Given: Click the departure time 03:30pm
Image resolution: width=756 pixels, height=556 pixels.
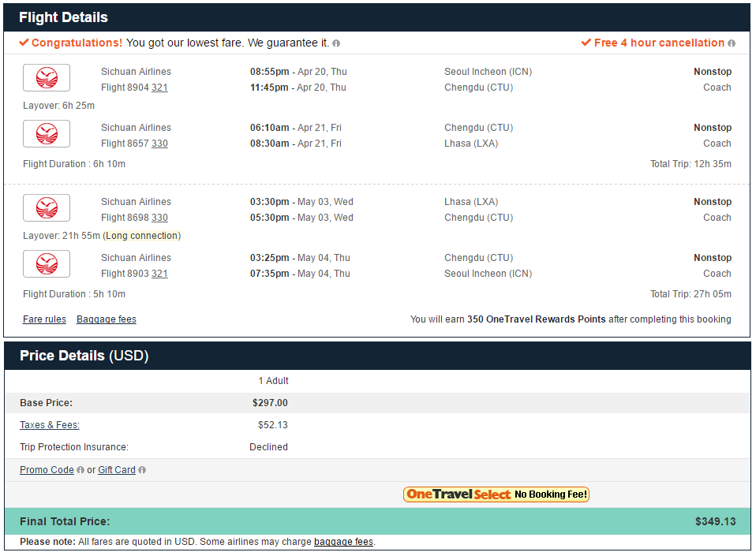Looking at the screenshot, I should click(270, 201).
